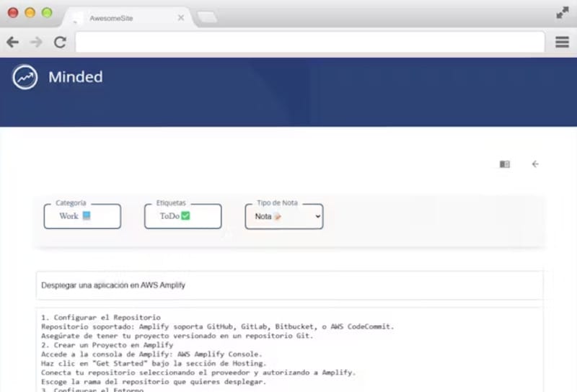Click the green ToDo checkmark emoji
The width and height of the screenshot is (577, 392).
pos(185,215)
